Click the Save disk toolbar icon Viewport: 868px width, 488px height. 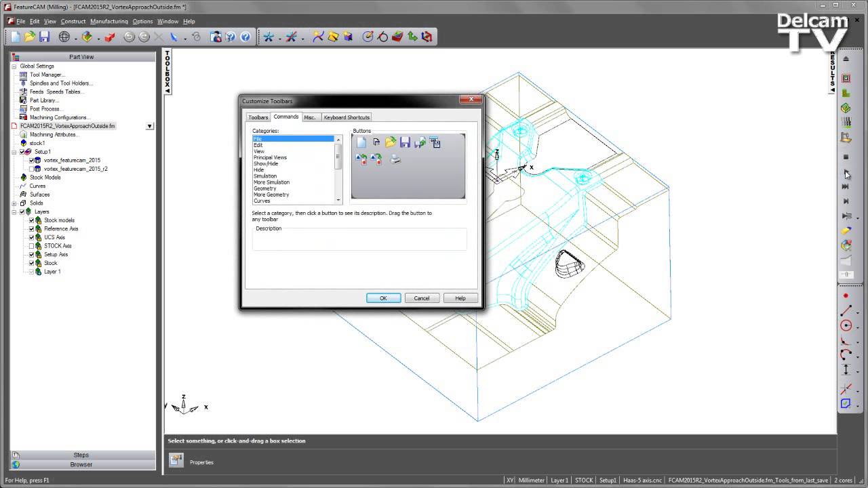tap(45, 37)
